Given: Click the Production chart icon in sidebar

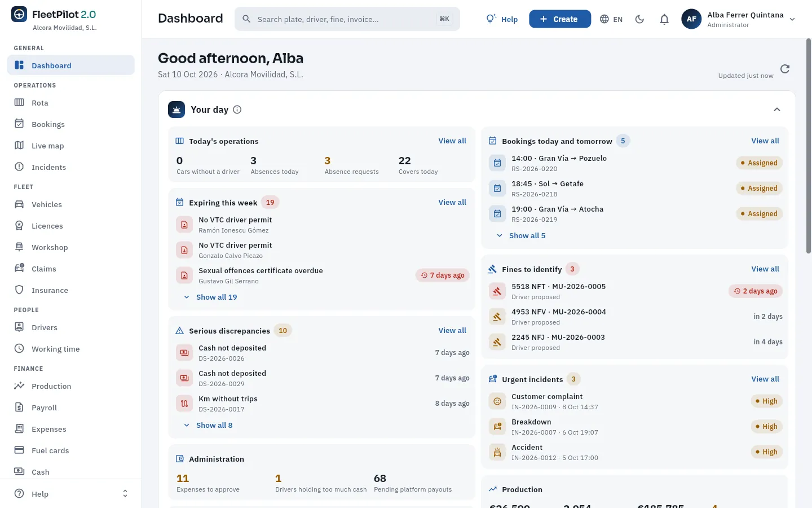Looking at the screenshot, I should (19, 386).
